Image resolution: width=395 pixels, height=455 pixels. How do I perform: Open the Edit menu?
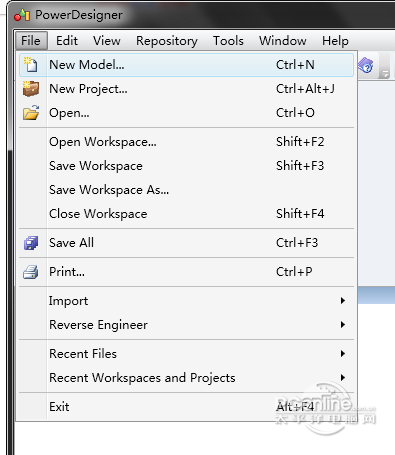[x=67, y=41]
